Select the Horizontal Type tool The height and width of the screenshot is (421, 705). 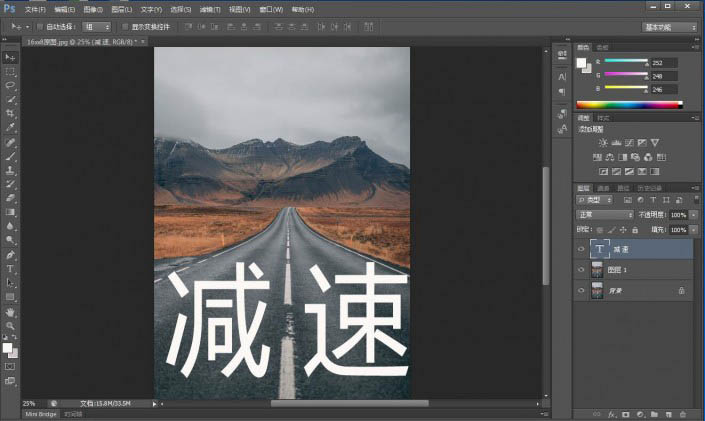10,269
